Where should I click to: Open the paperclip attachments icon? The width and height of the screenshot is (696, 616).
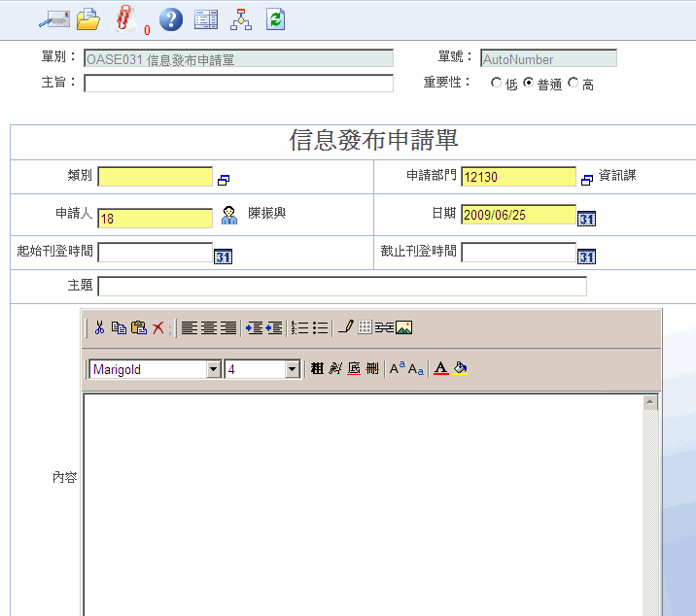pyautogui.click(x=123, y=17)
